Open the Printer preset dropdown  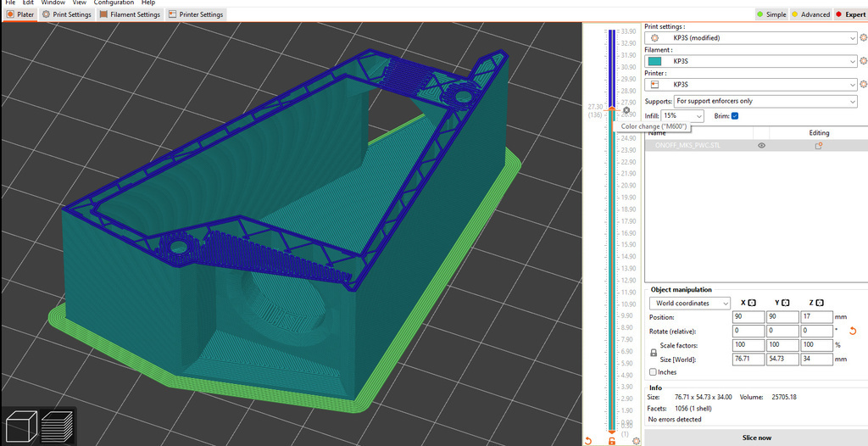point(751,84)
